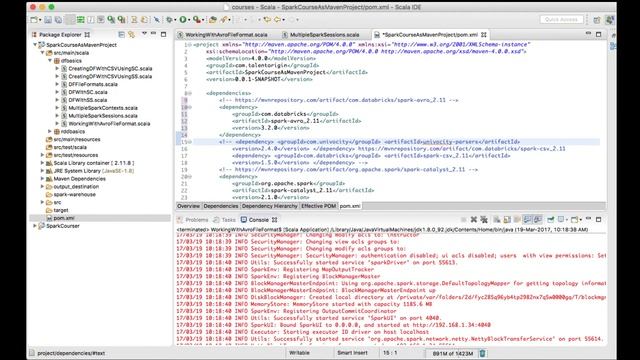The image size is (640, 360).
Task: Open the Dependencies tab of POM editor
Action: pyautogui.click(x=221, y=206)
